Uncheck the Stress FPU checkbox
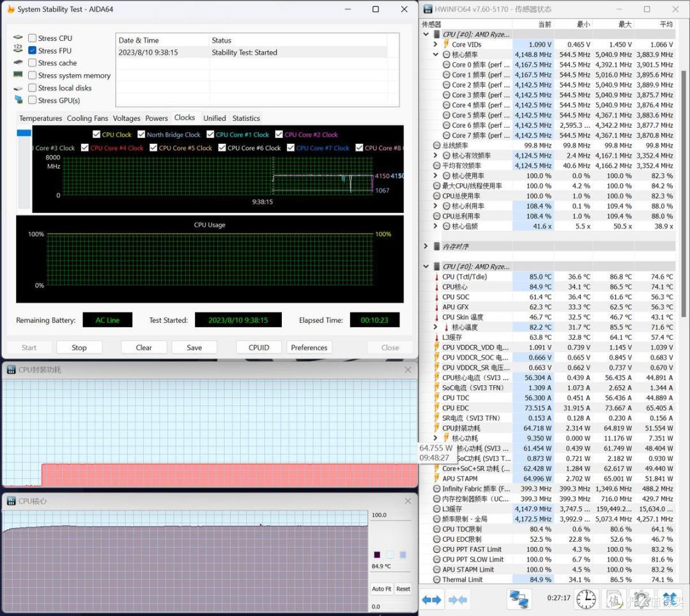690x616 pixels. 32,50
